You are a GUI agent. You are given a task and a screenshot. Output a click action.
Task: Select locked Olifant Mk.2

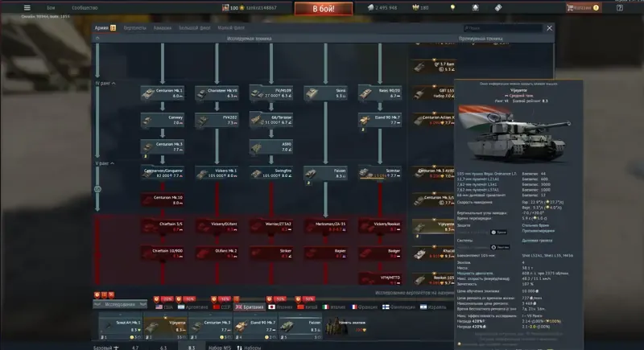pyautogui.click(x=217, y=253)
